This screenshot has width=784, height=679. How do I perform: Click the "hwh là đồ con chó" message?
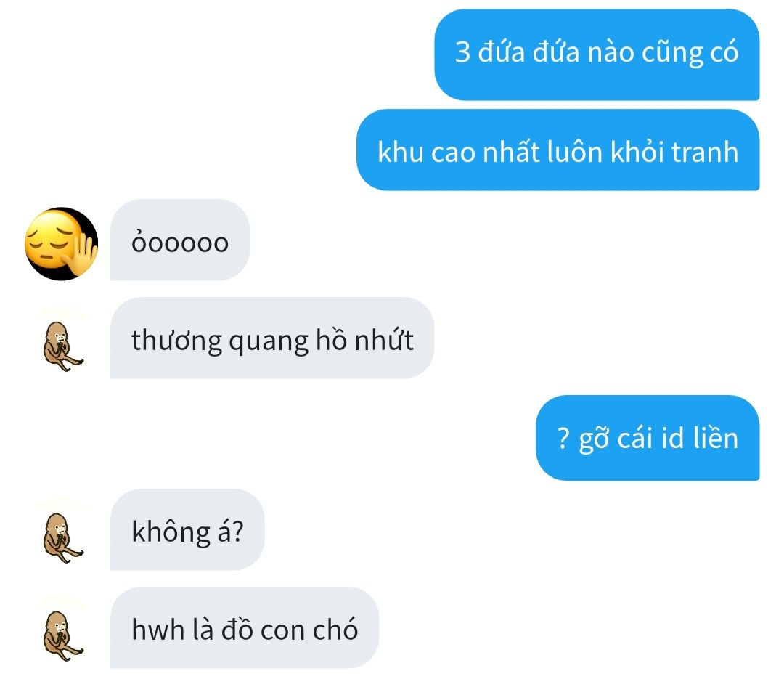[x=245, y=627]
